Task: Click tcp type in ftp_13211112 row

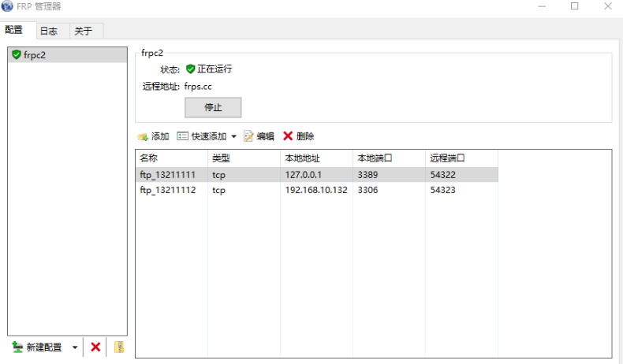Action: (x=218, y=190)
